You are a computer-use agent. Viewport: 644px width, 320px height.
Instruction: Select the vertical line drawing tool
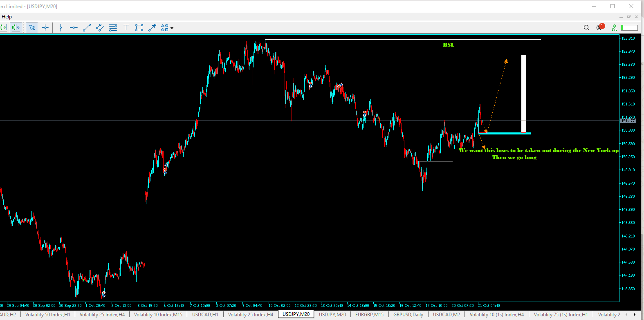tap(61, 28)
